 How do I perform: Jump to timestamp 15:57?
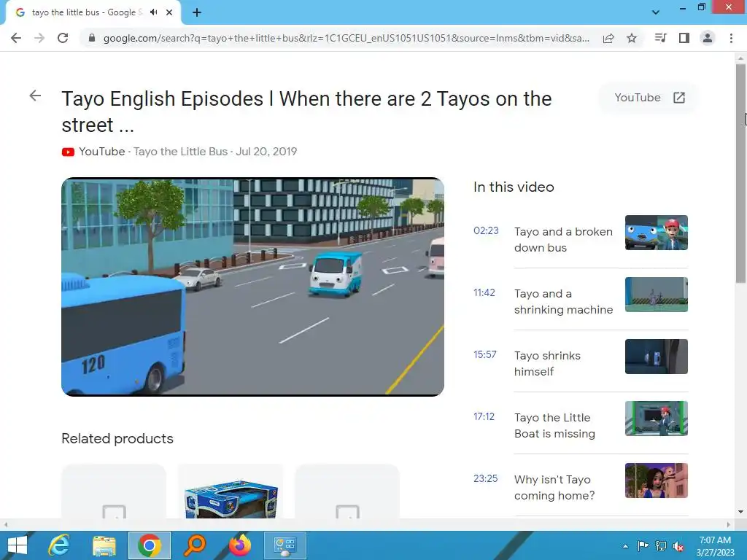[485, 354]
